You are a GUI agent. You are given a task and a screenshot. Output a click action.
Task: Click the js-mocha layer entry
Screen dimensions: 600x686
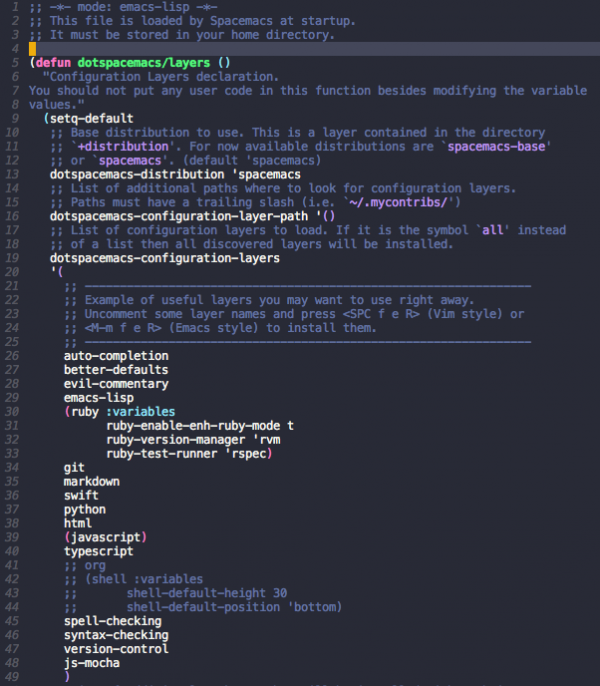[x=91, y=663]
